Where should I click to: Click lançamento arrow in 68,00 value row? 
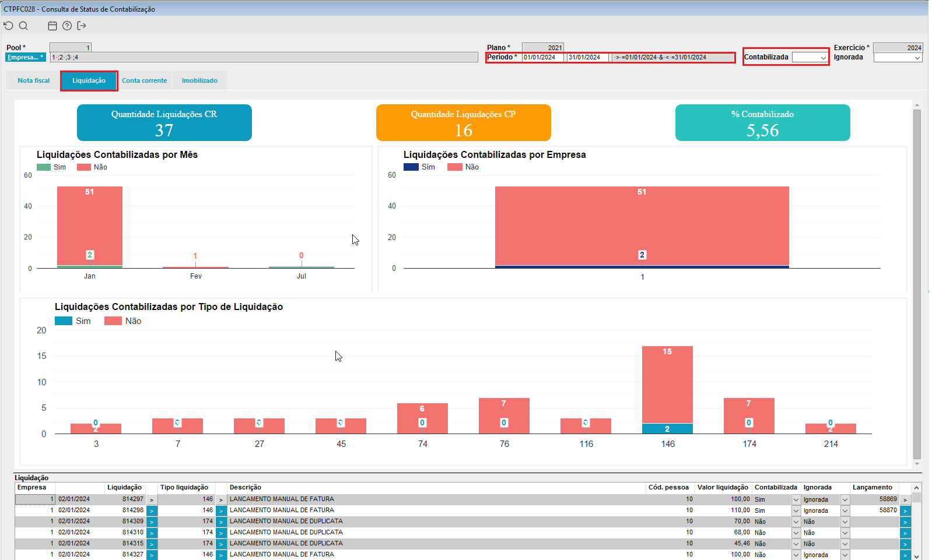click(x=905, y=533)
